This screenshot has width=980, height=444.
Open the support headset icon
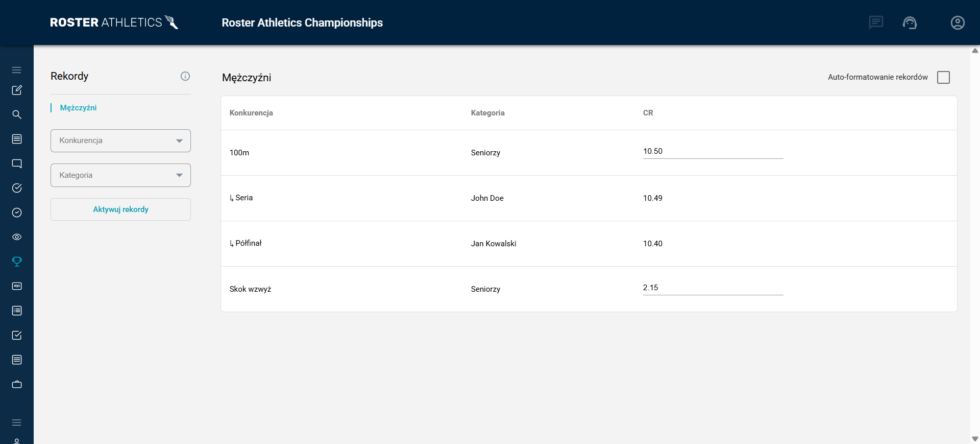(910, 22)
